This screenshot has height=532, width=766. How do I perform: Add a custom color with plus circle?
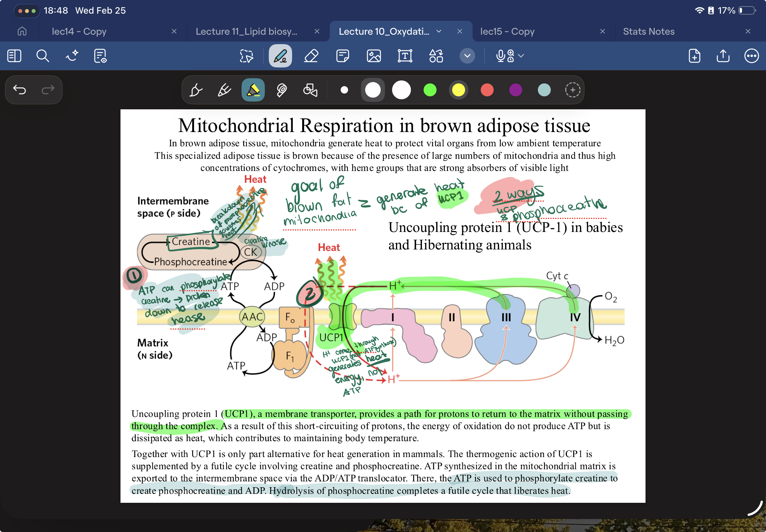click(x=573, y=90)
